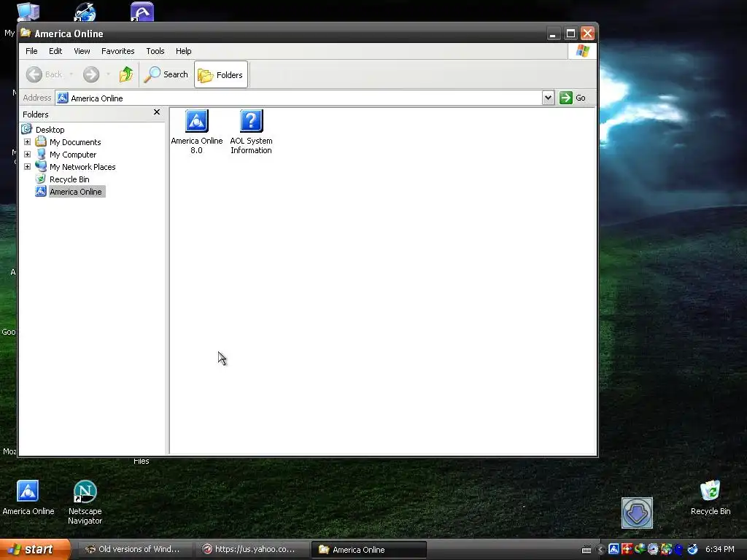Click the folder icon in title bar

click(26, 33)
